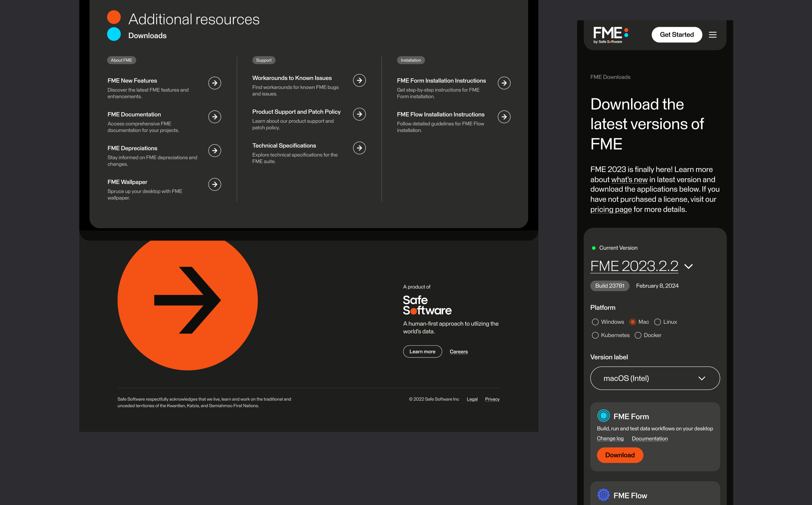Image resolution: width=812 pixels, height=505 pixels.
Task: Click the Get Started button
Action: pos(676,35)
